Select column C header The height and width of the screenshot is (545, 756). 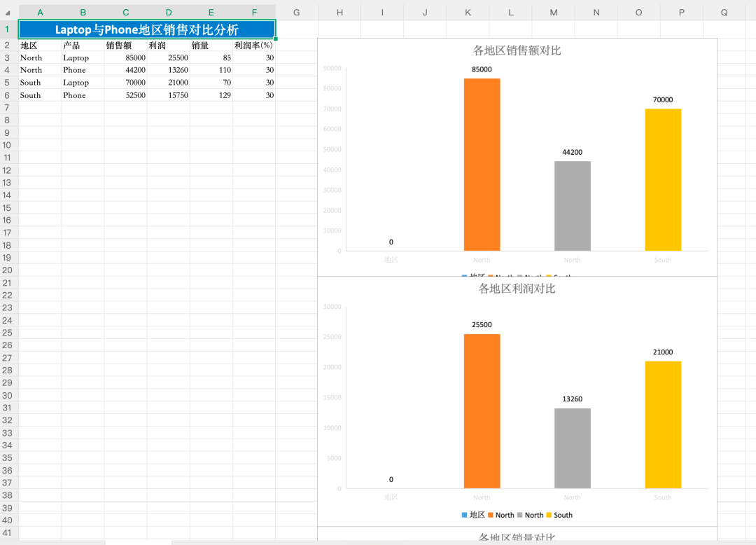point(126,13)
